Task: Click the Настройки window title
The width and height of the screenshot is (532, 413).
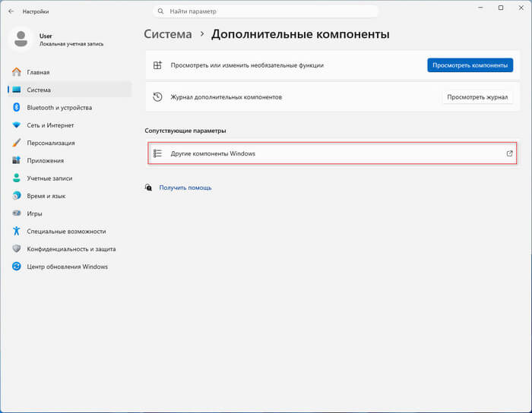Action: pos(36,11)
